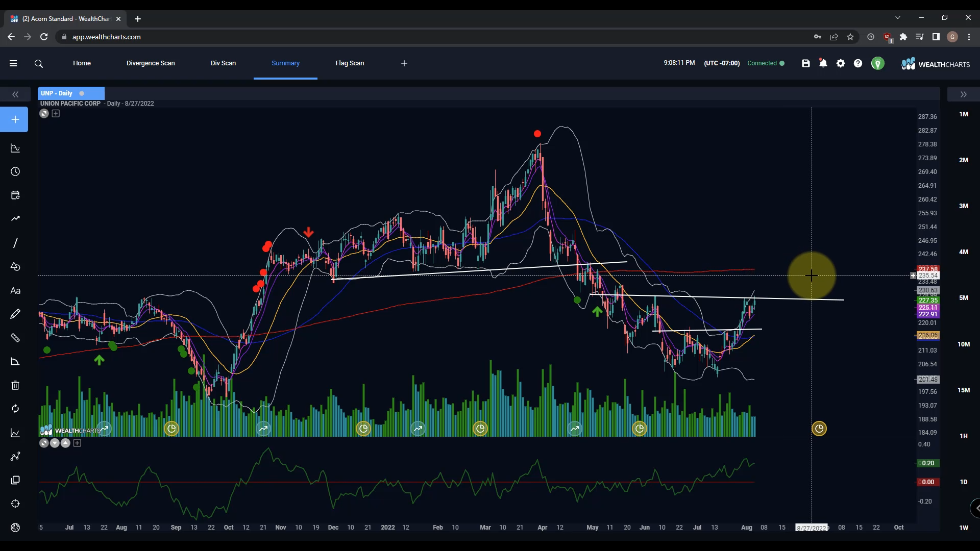Viewport: 980px width, 551px height.
Task: Open the line chart type icon
Action: click(x=15, y=433)
